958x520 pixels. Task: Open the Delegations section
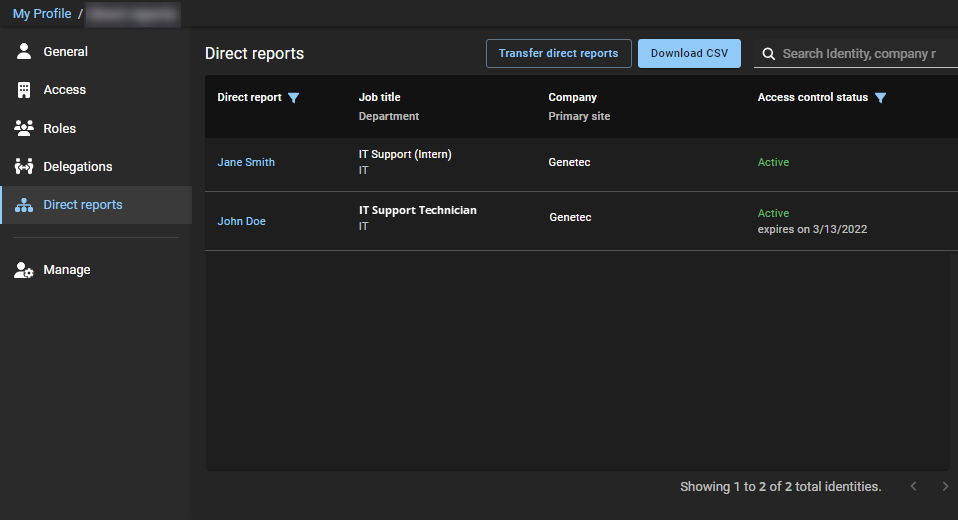point(97,166)
